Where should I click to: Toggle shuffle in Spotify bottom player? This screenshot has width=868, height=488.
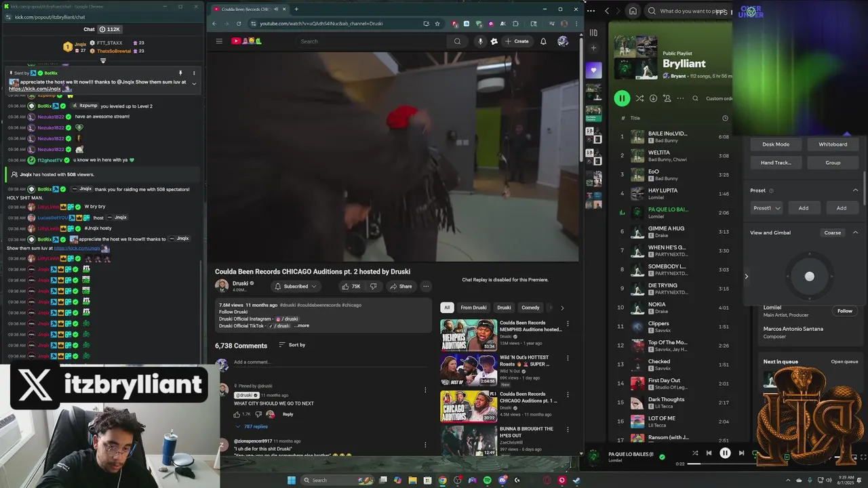pos(695,453)
